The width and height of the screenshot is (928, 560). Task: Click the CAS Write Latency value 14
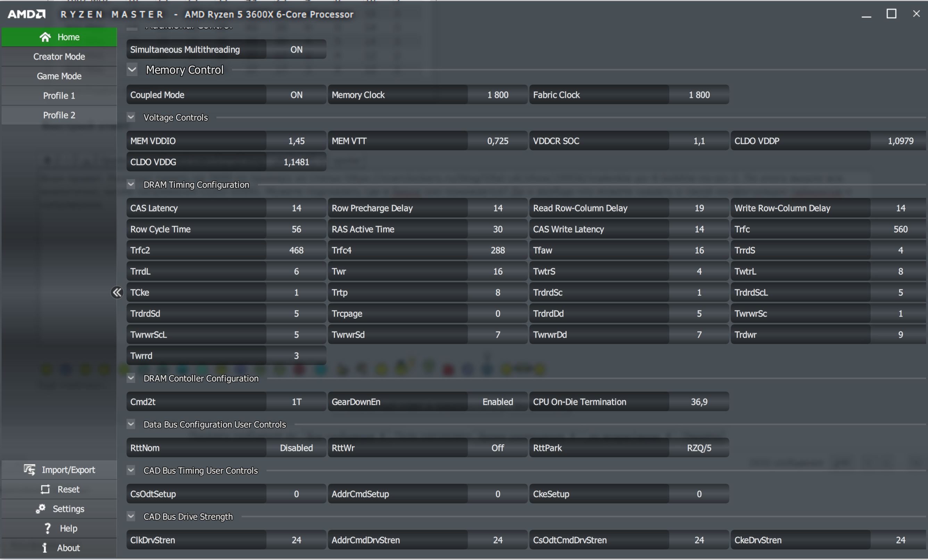tap(699, 229)
